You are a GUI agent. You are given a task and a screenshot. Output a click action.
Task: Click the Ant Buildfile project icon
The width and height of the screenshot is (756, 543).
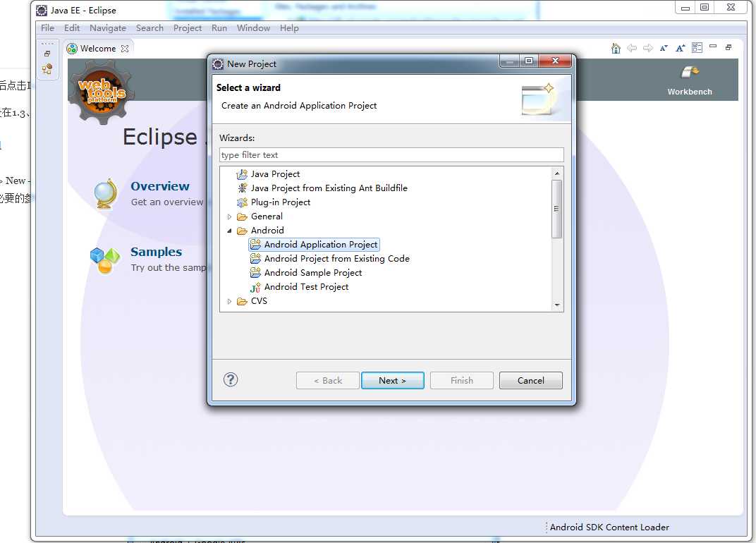pos(242,188)
